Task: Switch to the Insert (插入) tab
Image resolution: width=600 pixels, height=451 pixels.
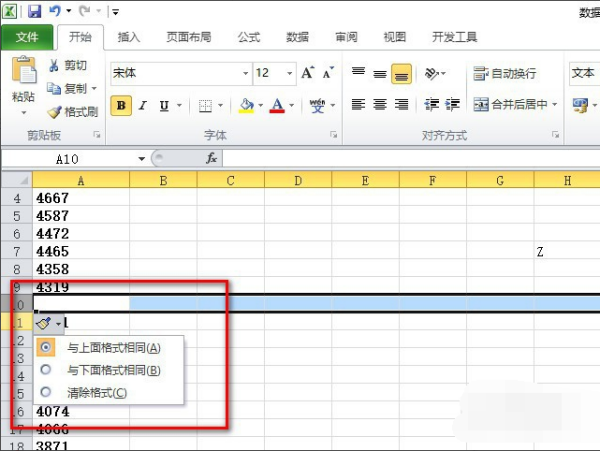Action: [129, 37]
